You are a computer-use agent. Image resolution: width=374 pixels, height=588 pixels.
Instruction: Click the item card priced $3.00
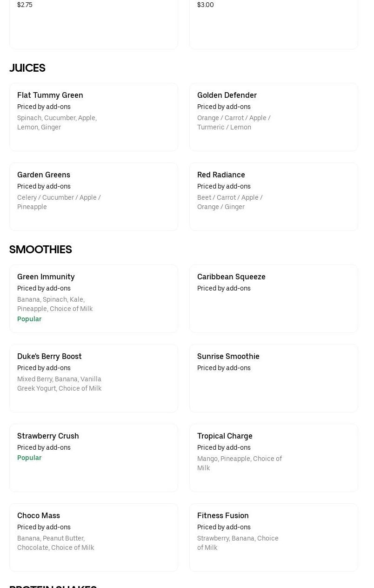(274, 23)
